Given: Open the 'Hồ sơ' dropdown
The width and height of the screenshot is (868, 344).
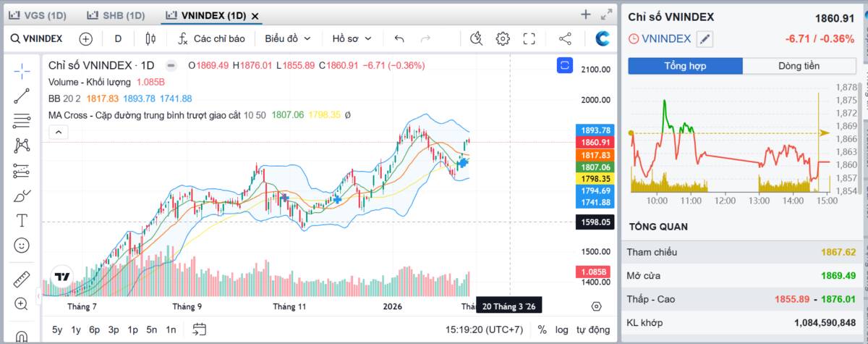Looking at the screenshot, I should point(352,39).
